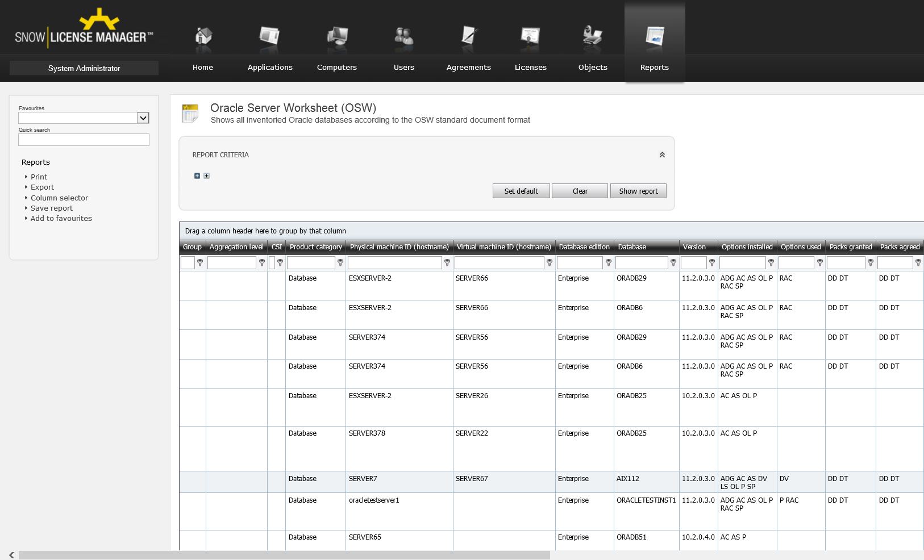
Task: Click filter icon for CSI column
Action: (x=280, y=262)
